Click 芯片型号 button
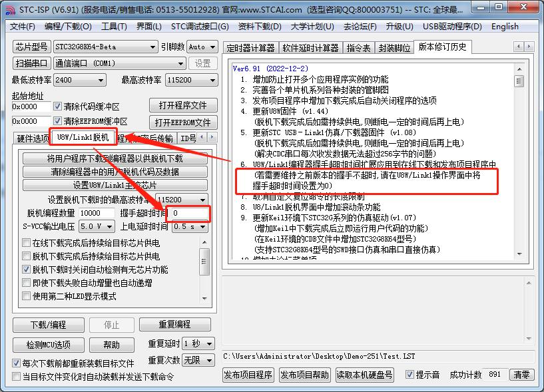Viewport: 544px width, 392px height. [31, 47]
